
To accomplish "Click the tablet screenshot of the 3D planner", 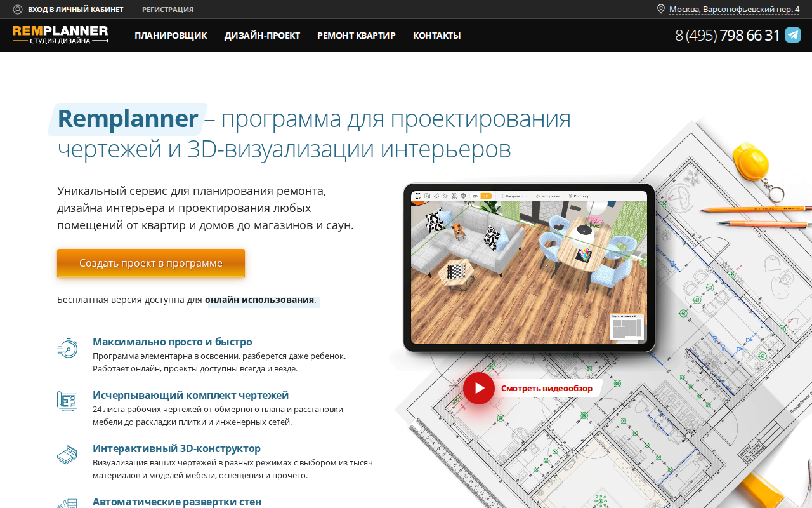I will (x=529, y=267).
